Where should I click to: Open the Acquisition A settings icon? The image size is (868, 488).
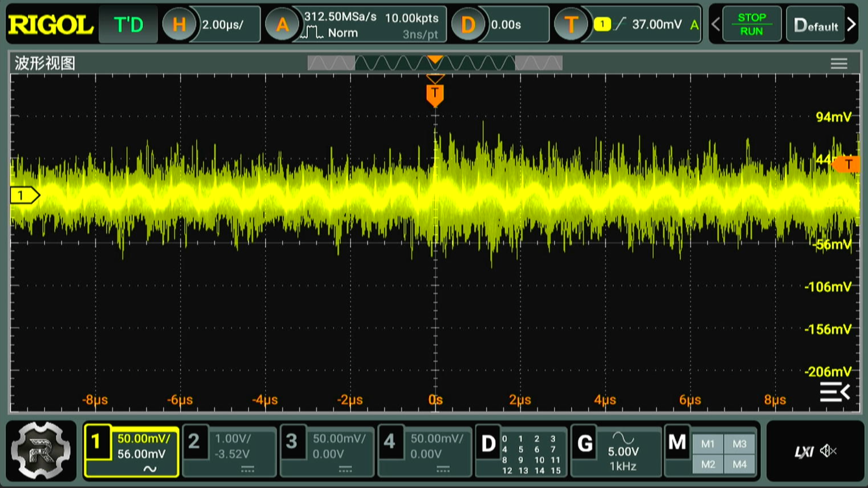coord(282,24)
